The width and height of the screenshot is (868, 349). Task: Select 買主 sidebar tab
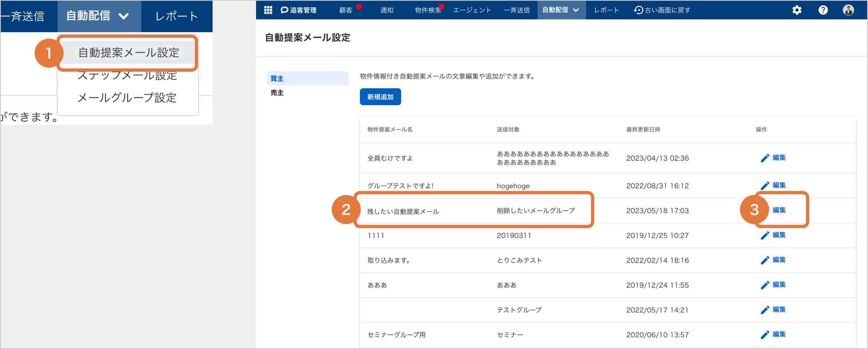click(308, 79)
